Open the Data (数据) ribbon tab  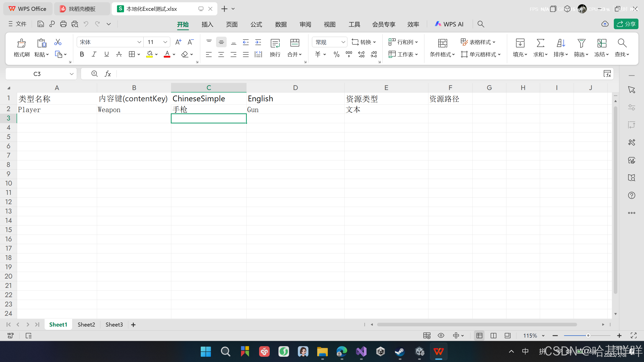[281, 24]
